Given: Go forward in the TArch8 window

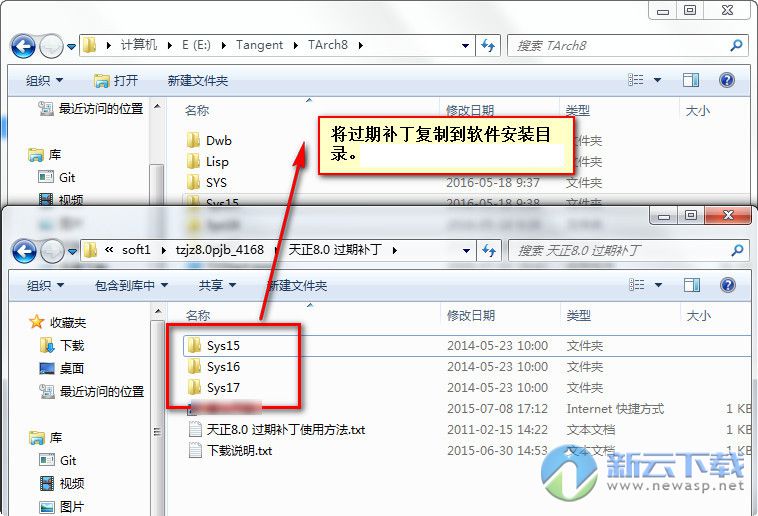Looking at the screenshot, I should click(51, 46).
